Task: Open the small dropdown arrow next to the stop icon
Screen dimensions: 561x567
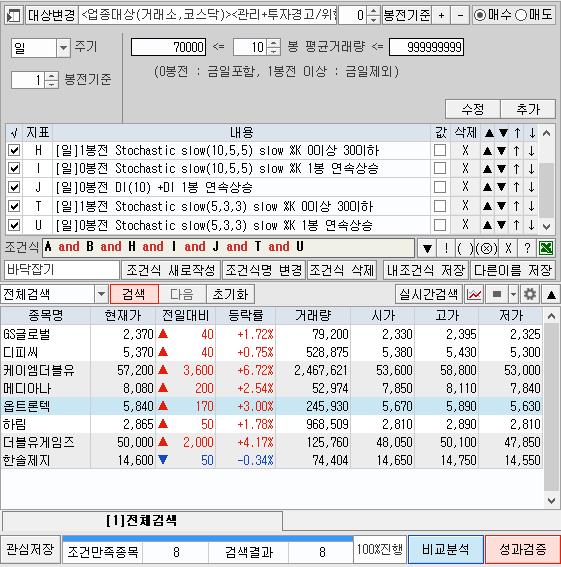Action: 513,294
